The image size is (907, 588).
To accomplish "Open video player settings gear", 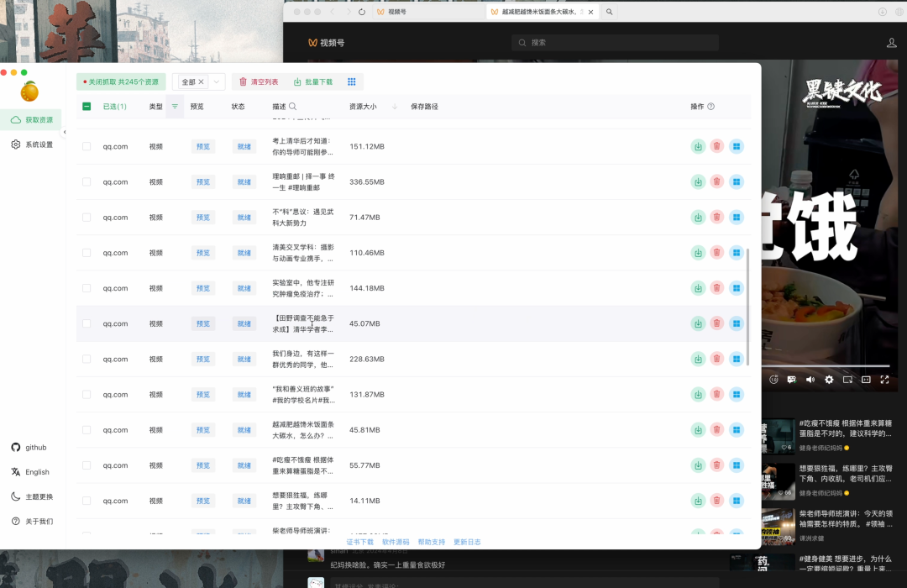I will click(x=829, y=380).
